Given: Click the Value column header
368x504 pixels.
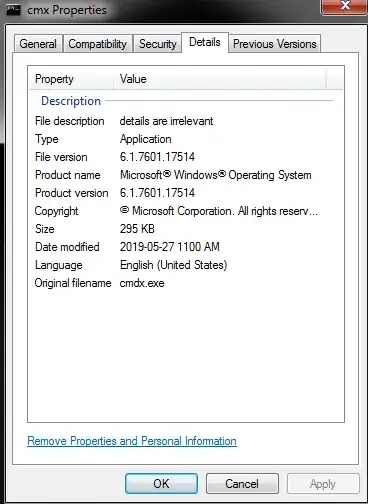Looking at the screenshot, I should [219, 79].
